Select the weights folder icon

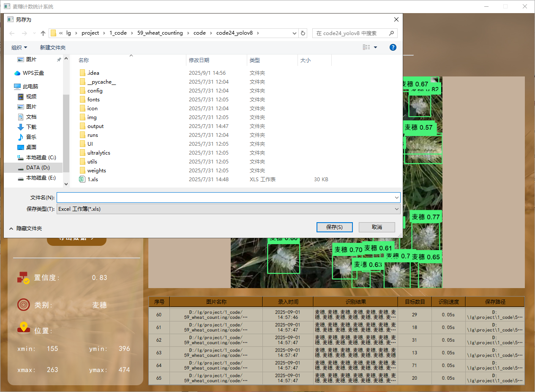pyautogui.click(x=82, y=171)
